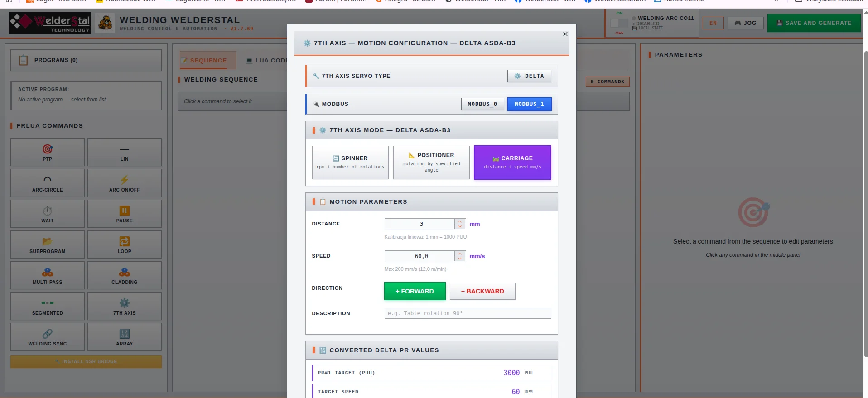Image resolution: width=868 pixels, height=398 pixels.
Task: Add a CLADDING command
Action: (125, 275)
